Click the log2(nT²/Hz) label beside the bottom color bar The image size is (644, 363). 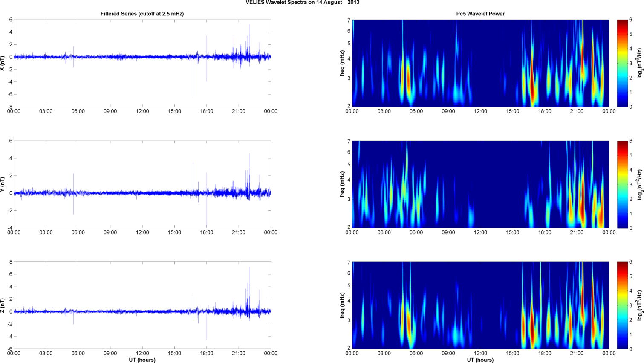pyautogui.click(x=640, y=305)
